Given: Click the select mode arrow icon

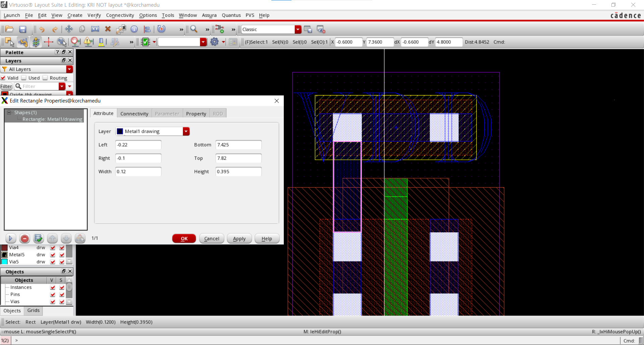Looking at the screenshot, I should pyautogui.click(x=9, y=42).
